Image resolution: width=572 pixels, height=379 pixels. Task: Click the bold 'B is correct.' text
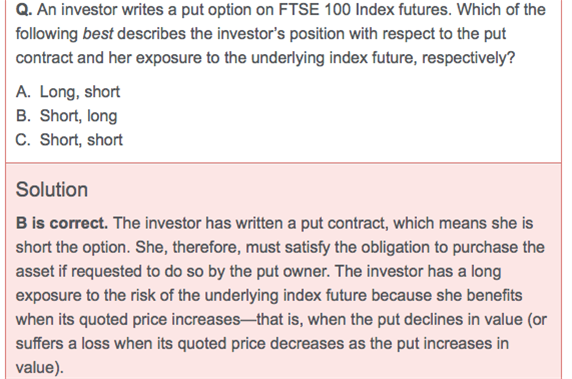click(x=62, y=223)
